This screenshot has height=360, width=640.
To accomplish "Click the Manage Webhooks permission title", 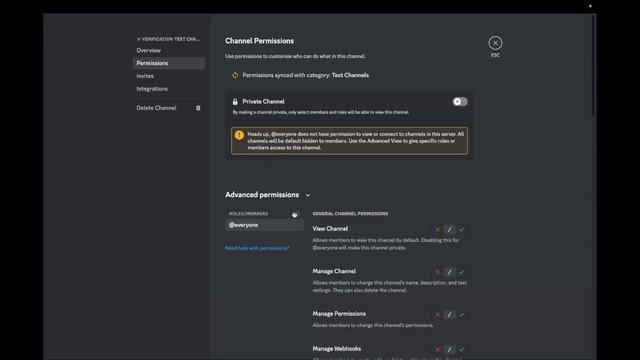I will (x=337, y=349).
